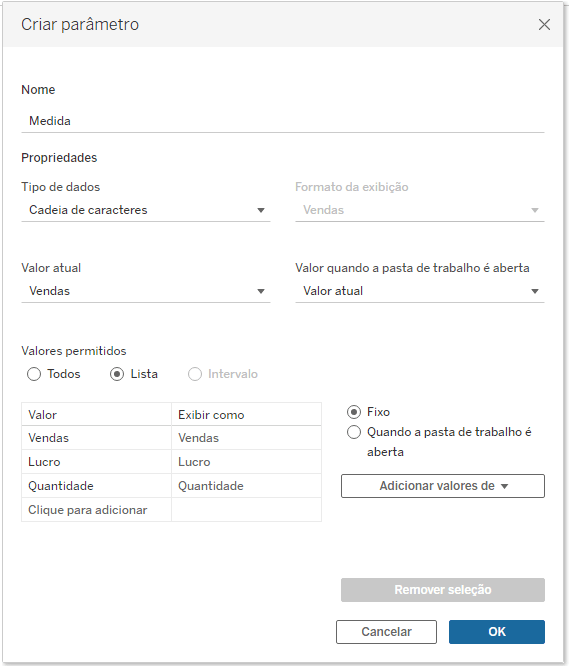Click the Quantidade cell under Exibir como
Viewport: 569px width, 666px height.
pyautogui.click(x=246, y=486)
